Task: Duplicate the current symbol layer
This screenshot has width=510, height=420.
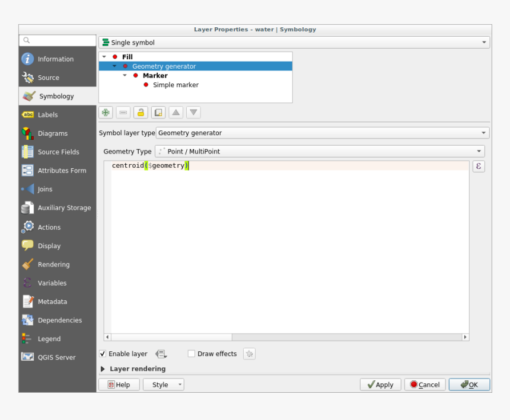Action: pyautogui.click(x=158, y=113)
